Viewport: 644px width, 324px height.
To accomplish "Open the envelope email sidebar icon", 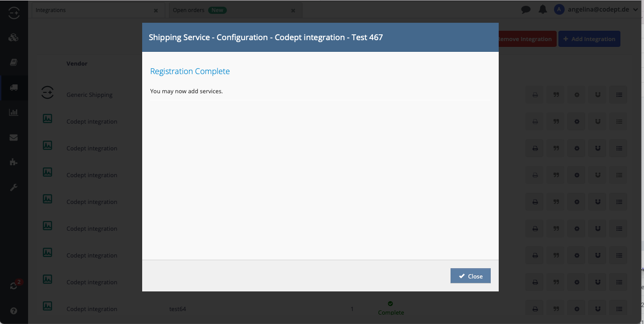I will point(13,137).
